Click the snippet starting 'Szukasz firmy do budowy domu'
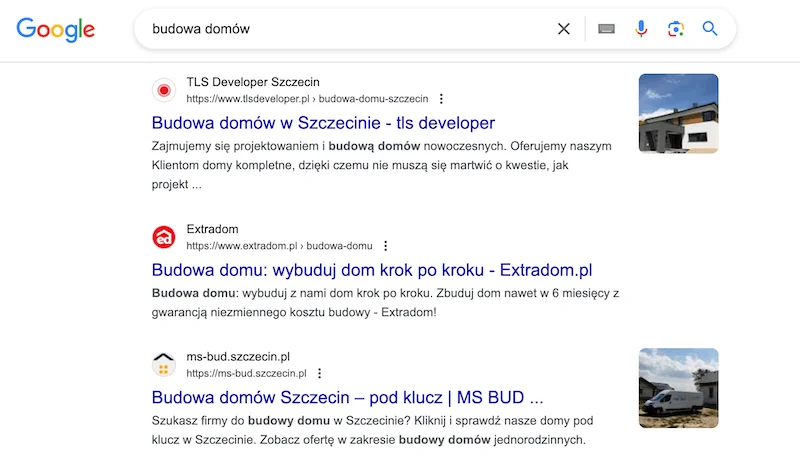800x463 pixels. point(372,430)
